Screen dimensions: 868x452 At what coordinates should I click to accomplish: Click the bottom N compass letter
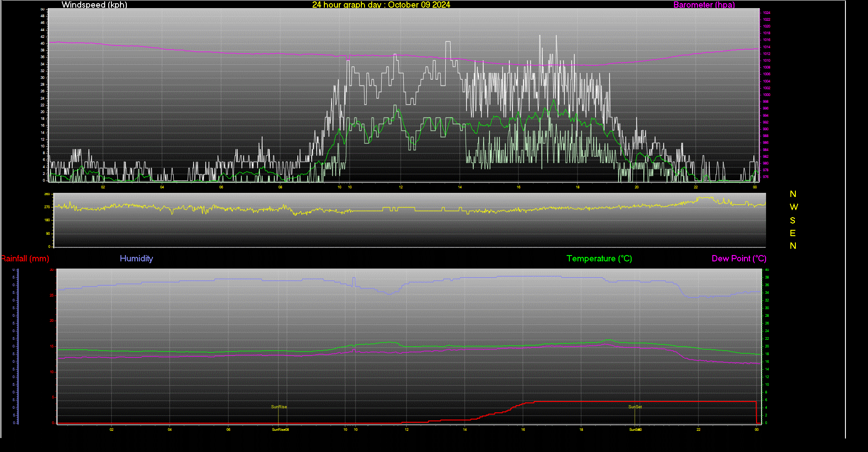(x=793, y=246)
